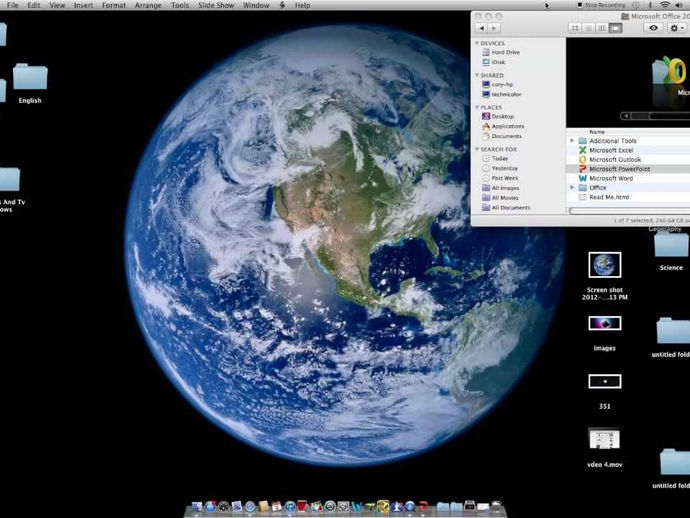Open Microsoft Outlook icon in Finder list
This screenshot has width=690, height=518.
[x=583, y=159]
